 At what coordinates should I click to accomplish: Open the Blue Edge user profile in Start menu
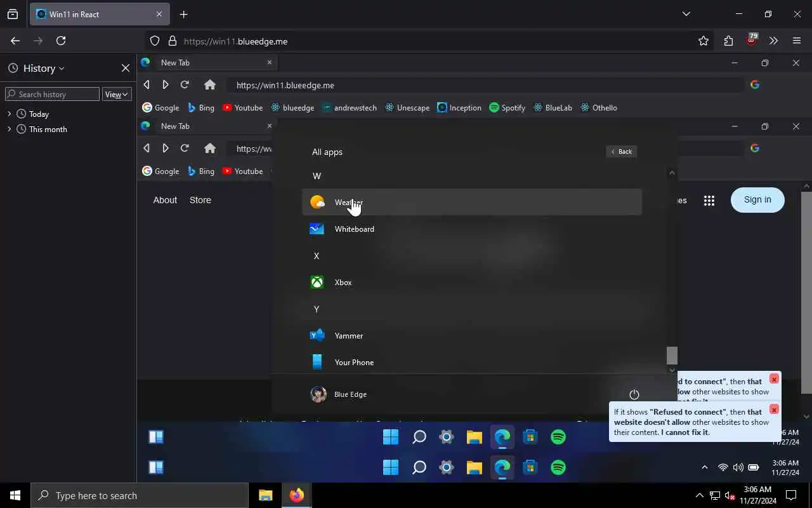[339, 394]
